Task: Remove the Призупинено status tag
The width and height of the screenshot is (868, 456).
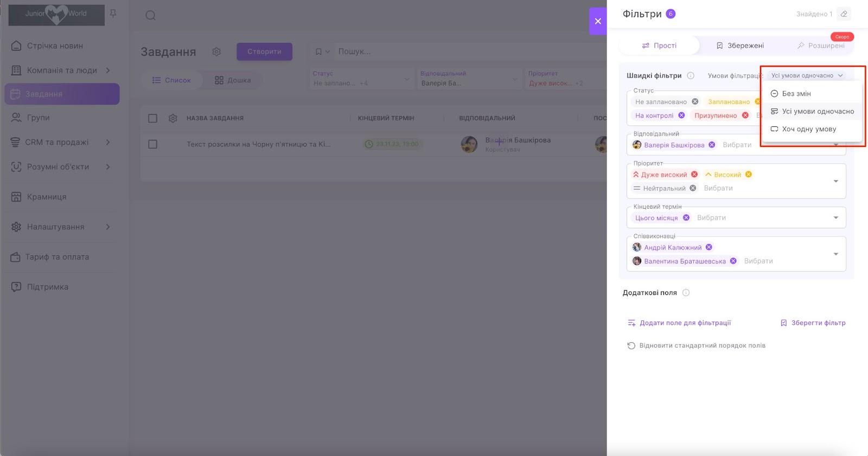Action: point(745,115)
